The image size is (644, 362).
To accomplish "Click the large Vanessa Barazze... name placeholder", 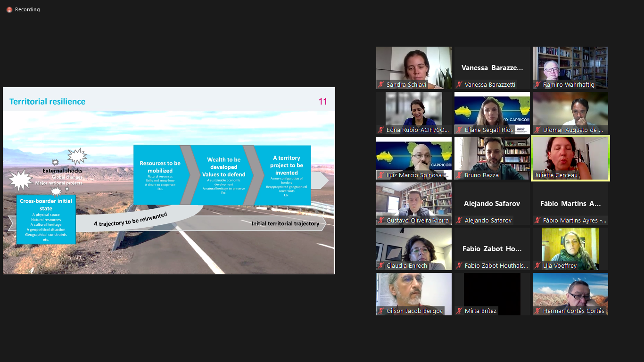I will pos(492,68).
